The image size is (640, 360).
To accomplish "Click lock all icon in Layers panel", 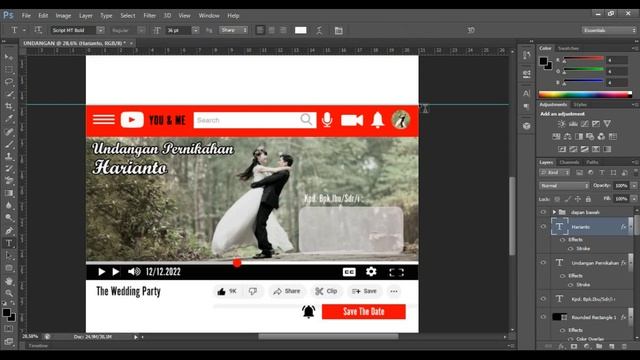I will (588, 199).
